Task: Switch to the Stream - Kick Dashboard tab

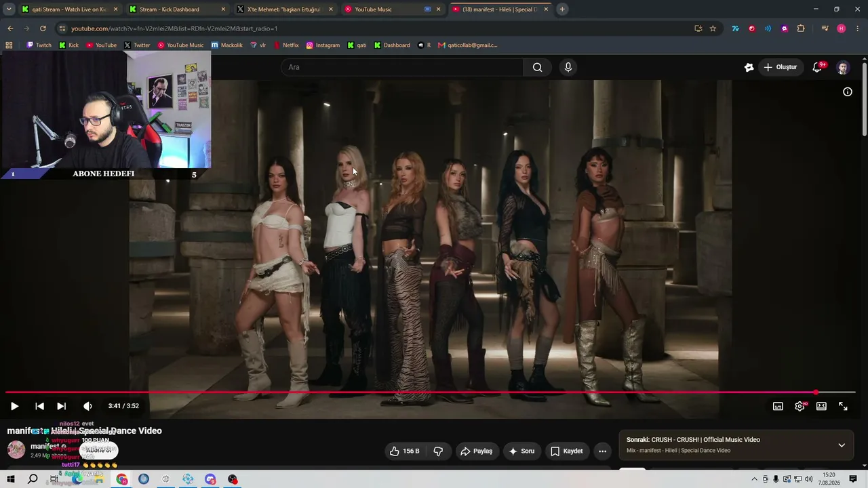Action: coord(178,9)
